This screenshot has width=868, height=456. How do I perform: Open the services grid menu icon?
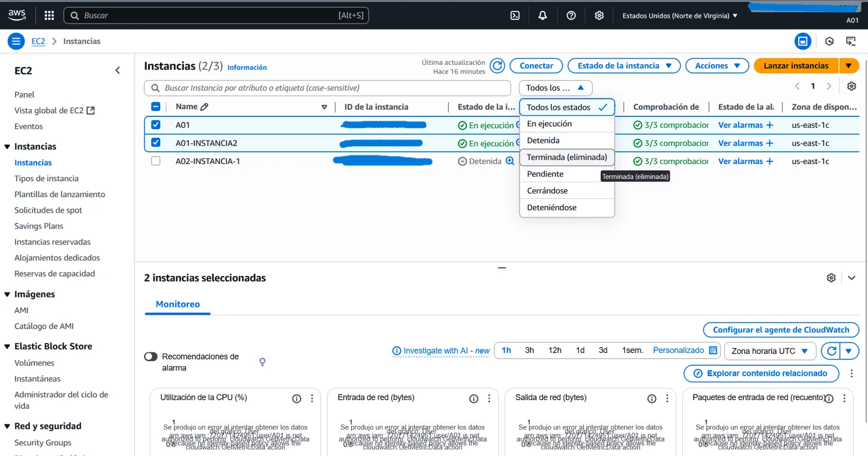pos(49,16)
